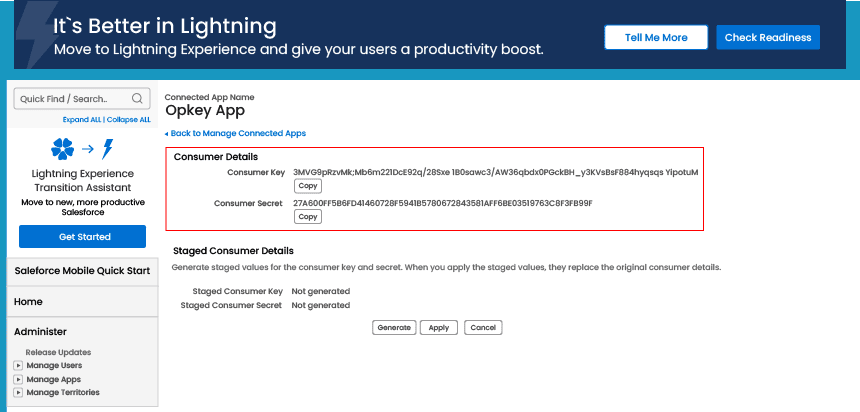Select the Administer section header
The height and width of the screenshot is (412, 860).
click(40, 331)
